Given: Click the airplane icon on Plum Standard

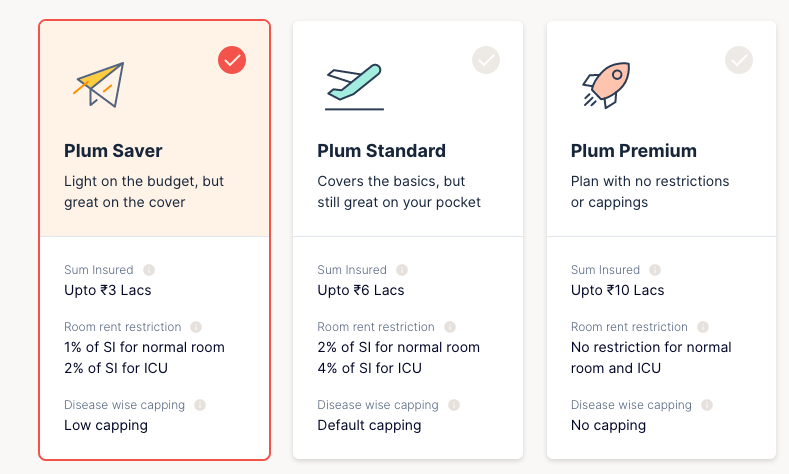Looking at the screenshot, I should tap(353, 86).
